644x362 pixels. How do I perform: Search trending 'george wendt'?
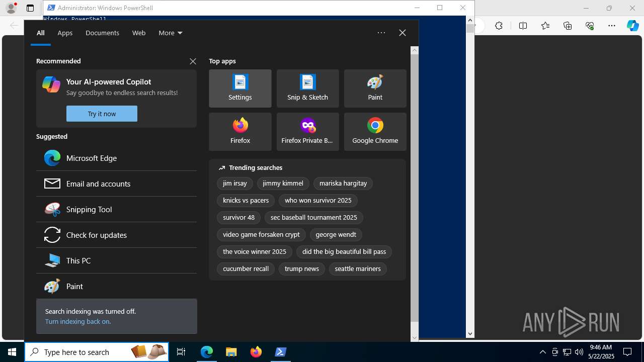(x=336, y=235)
